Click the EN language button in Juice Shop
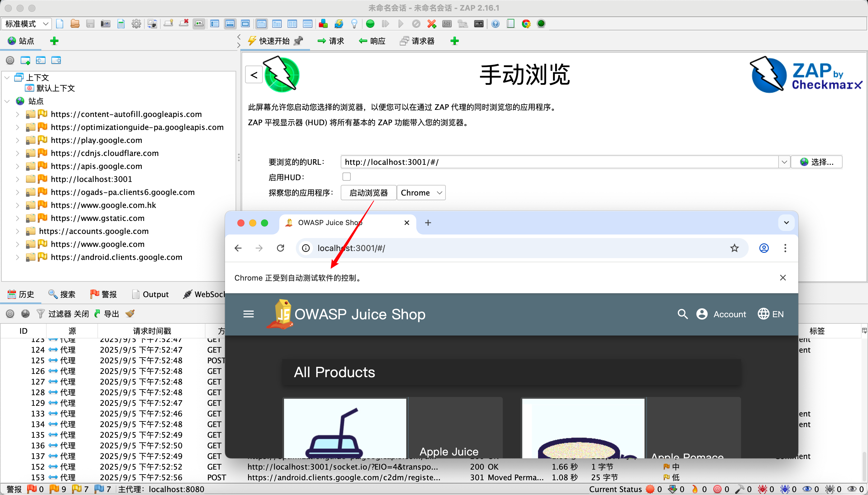Image resolution: width=868 pixels, height=495 pixels. [771, 314]
